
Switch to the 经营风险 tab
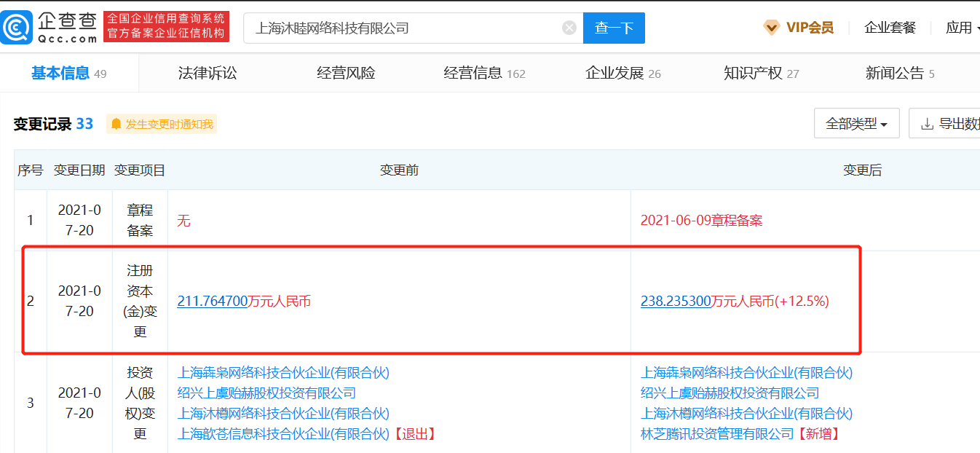[346, 73]
